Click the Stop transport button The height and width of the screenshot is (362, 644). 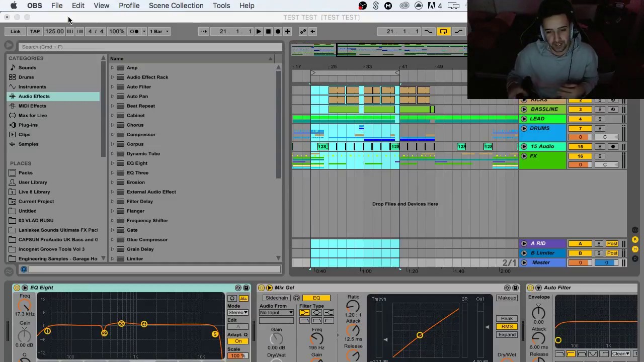coord(268,31)
